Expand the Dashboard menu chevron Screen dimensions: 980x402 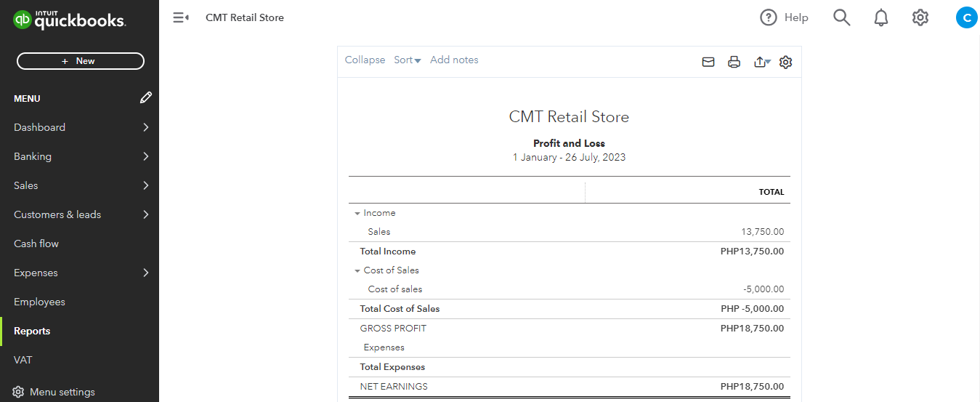tap(145, 127)
